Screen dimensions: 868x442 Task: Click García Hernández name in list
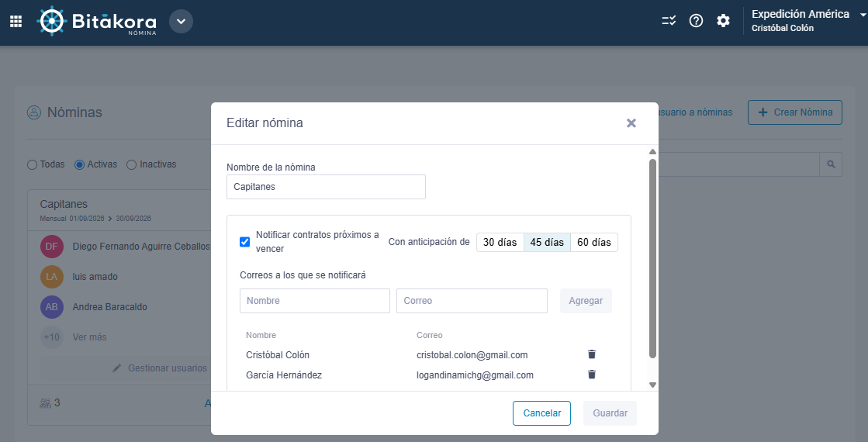pos(284,375)
